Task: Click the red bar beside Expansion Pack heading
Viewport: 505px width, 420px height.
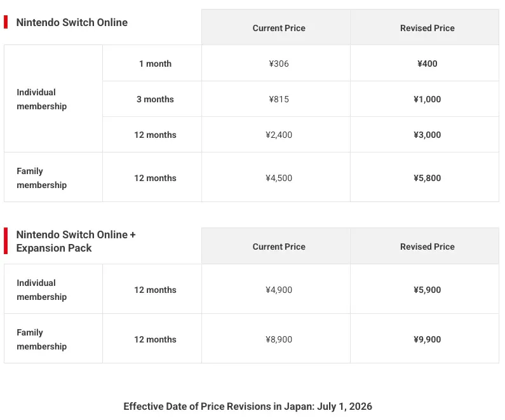Action: pyautogui.click(x=6, y=241)
